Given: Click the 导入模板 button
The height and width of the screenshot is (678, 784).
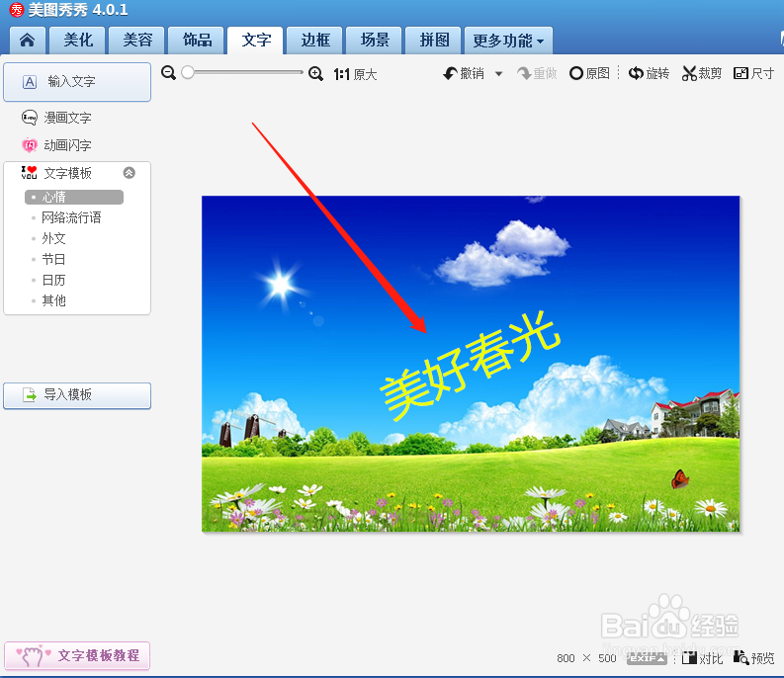Looking at the screenshot, I should 77,395.
